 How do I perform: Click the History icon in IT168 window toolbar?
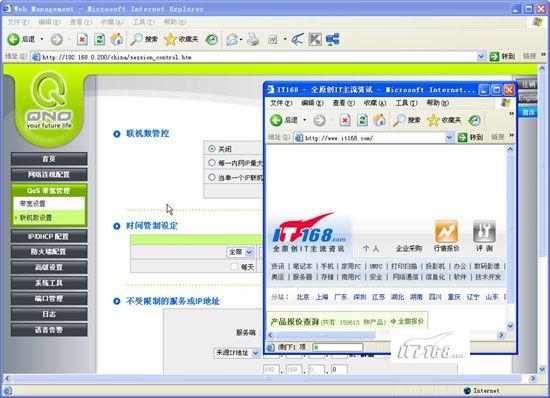[x=474, y=120]
